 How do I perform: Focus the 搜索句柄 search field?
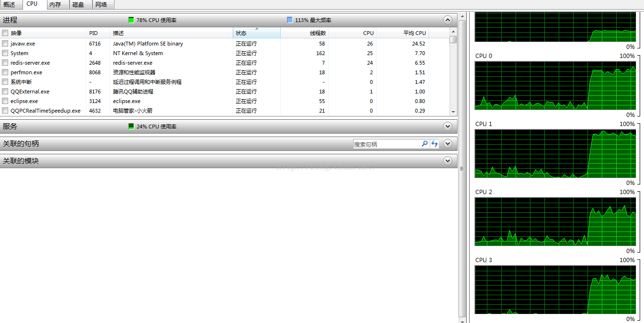pos(387,144)
